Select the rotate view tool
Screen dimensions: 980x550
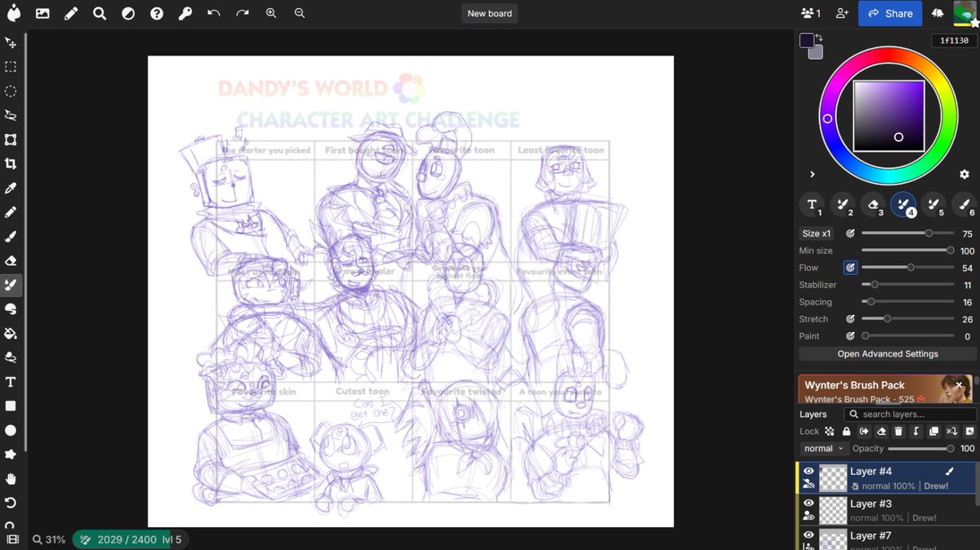tap(11, 503)
